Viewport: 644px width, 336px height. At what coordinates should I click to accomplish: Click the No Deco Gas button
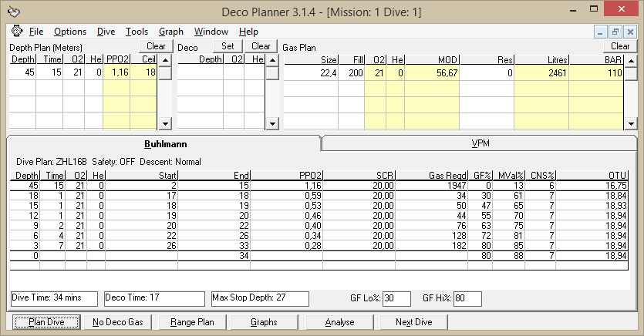tap(117, 322)
